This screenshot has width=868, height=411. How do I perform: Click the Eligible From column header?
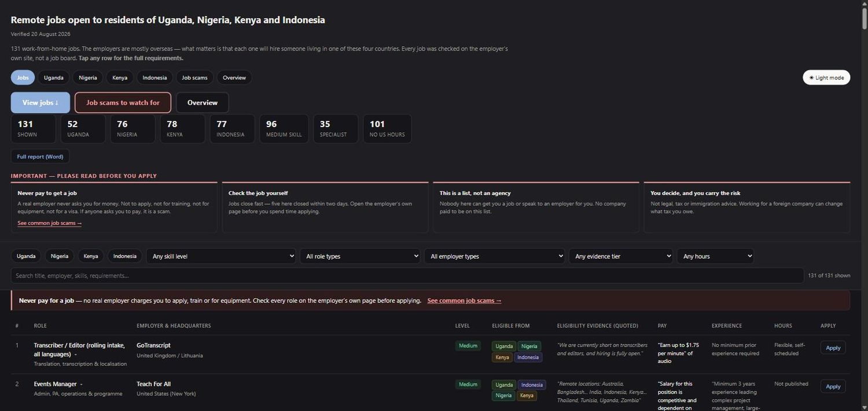tap(510, 325)
